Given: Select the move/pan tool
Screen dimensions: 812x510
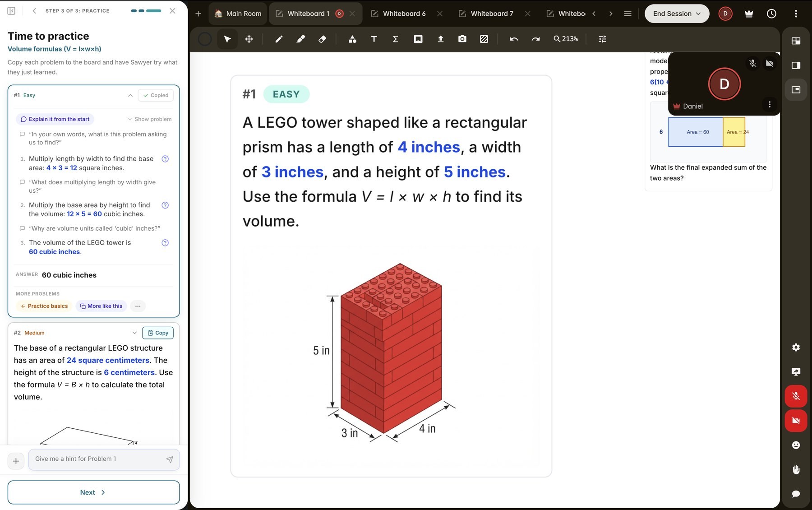Looking at the screenshot, I should point(249,39).
